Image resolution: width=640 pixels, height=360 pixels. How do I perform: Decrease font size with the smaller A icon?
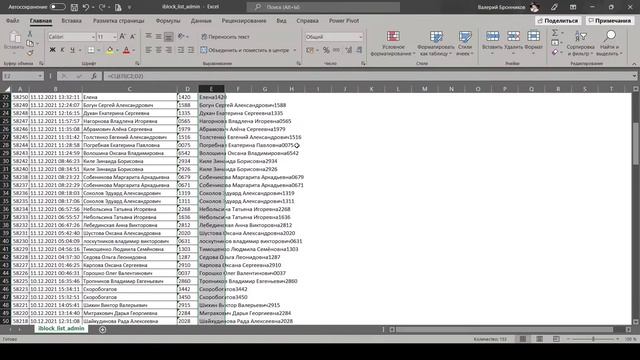point(133,37)
